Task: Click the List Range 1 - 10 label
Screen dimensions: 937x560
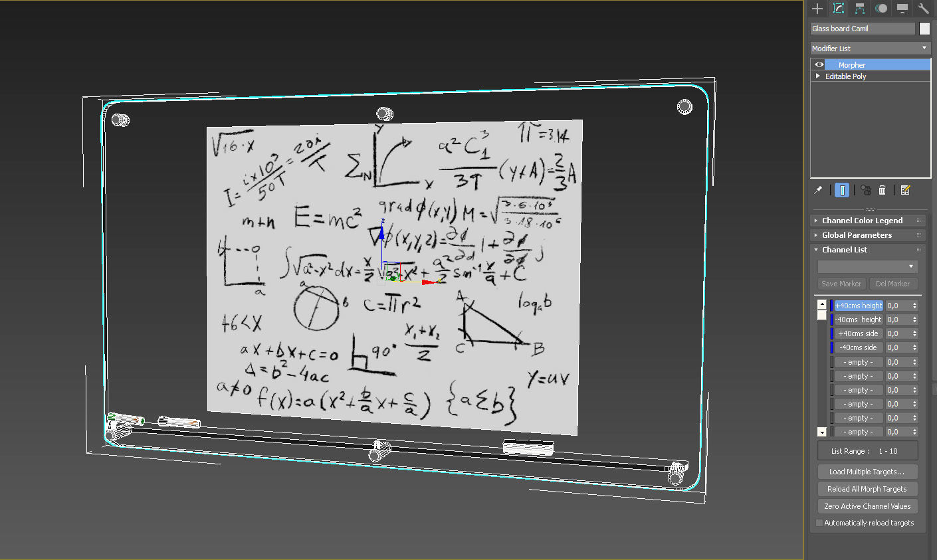Action: [865, 451]
